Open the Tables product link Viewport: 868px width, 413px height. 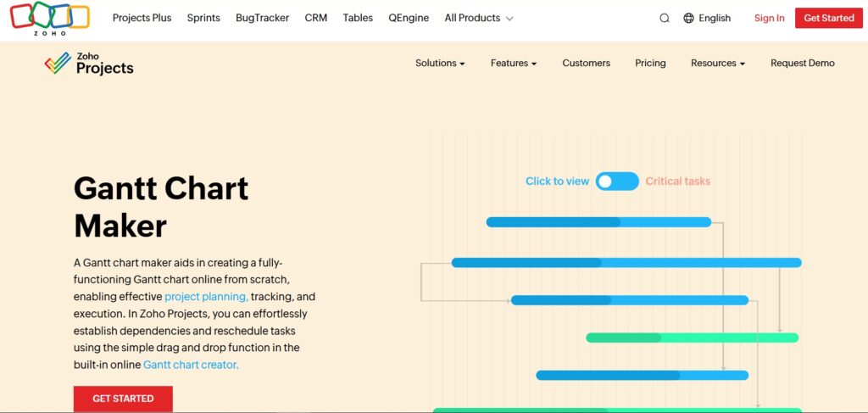click(x=358, y=19)
